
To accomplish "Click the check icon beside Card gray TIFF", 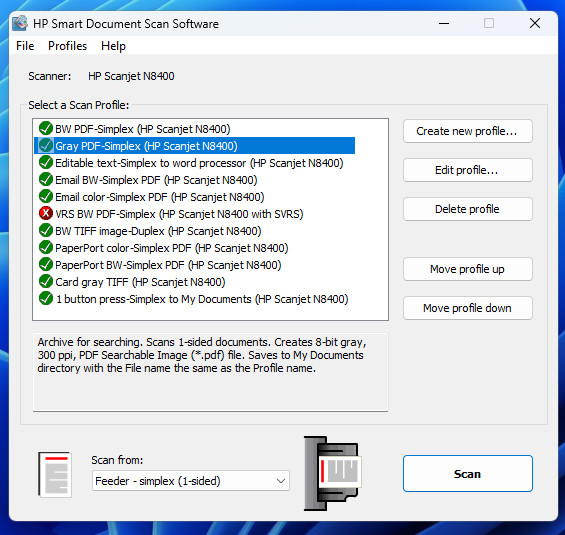I will [x=46, y=281].
